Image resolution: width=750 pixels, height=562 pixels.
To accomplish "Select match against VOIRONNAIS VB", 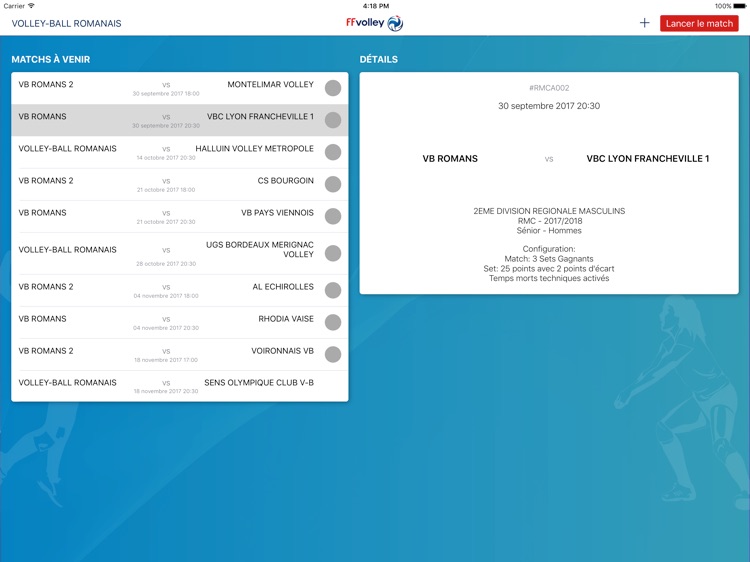I will click(x=180, y=354).
